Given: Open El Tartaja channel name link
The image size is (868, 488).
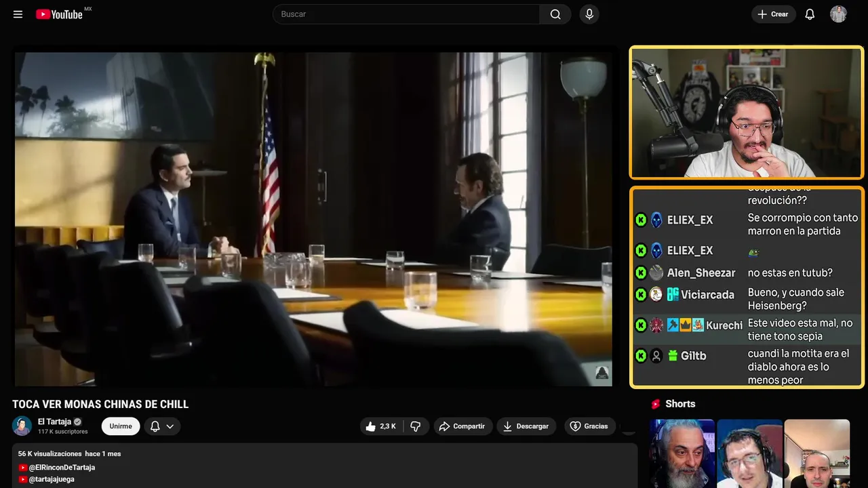Looking at the screenshot, I should pos(55,422).
